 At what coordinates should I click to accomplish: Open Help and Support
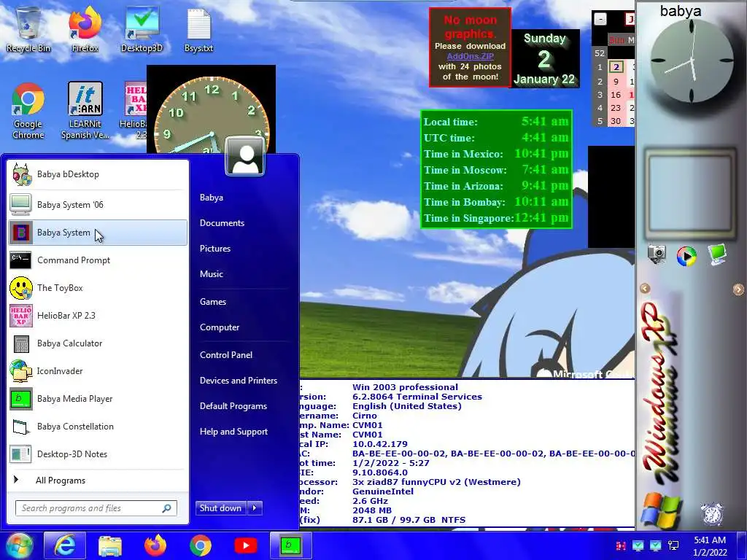coord(234,432)
